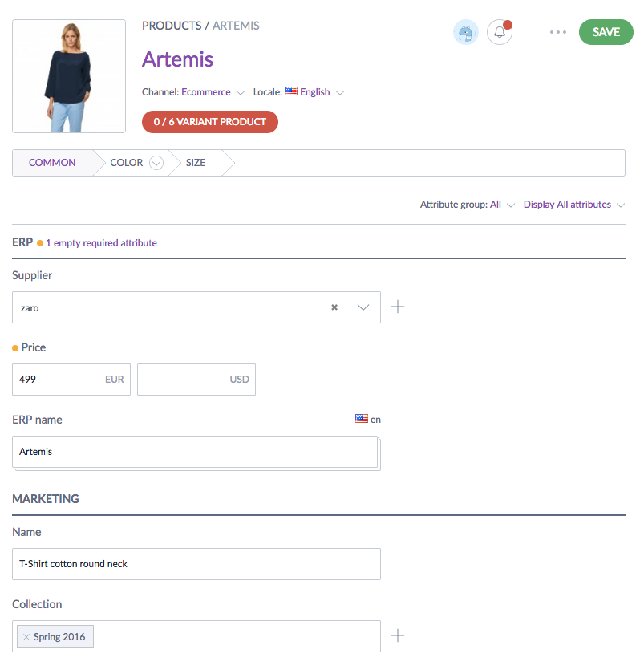Viewport: 644px width, 670px height.
Task: Select the COMMON tab
Action: click(52, 163)
